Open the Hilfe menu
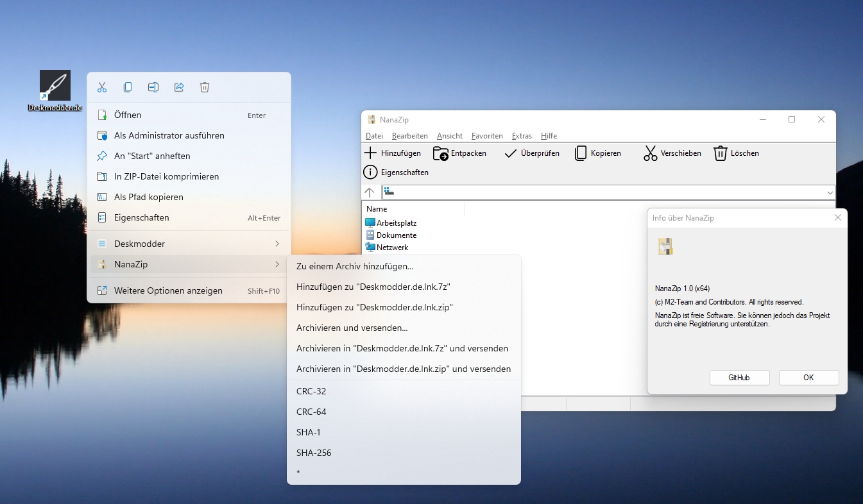Screen dimensions: 863x504 coord(549,136)
